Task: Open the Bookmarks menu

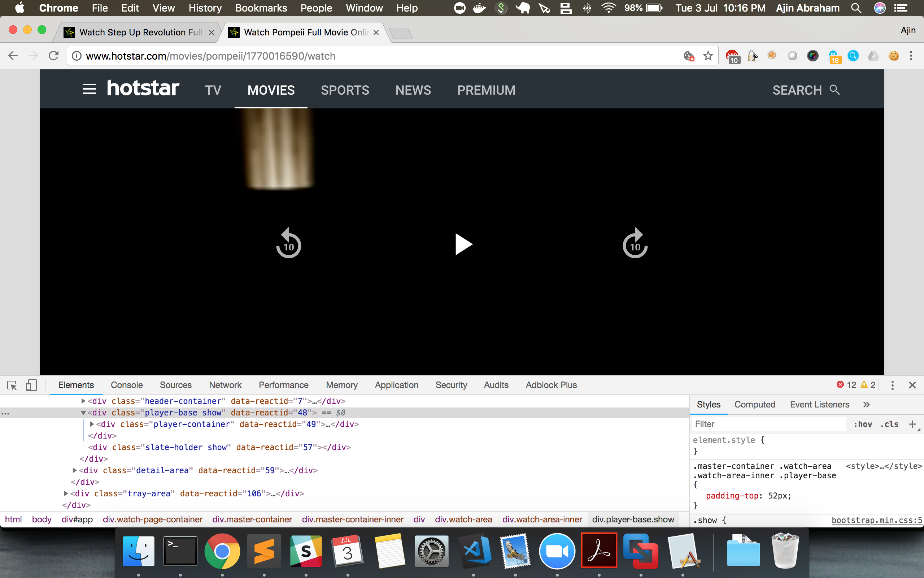Action: click(x=261, y=8)
